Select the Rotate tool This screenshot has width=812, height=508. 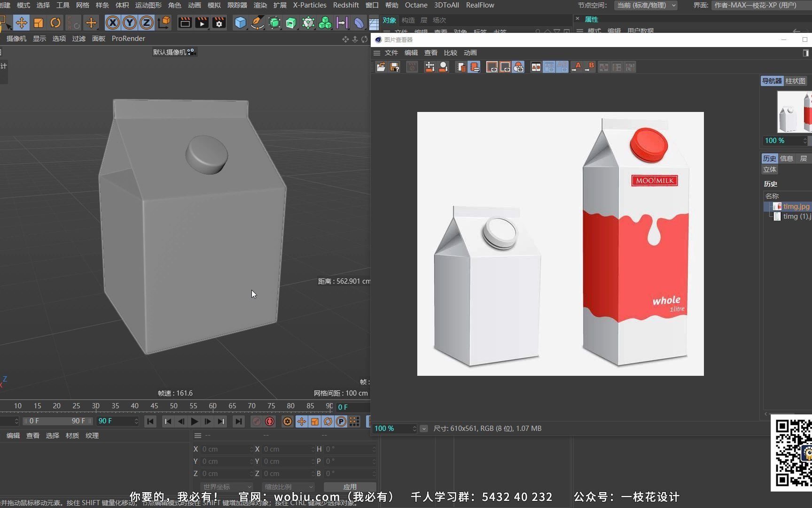coord(56,23)
